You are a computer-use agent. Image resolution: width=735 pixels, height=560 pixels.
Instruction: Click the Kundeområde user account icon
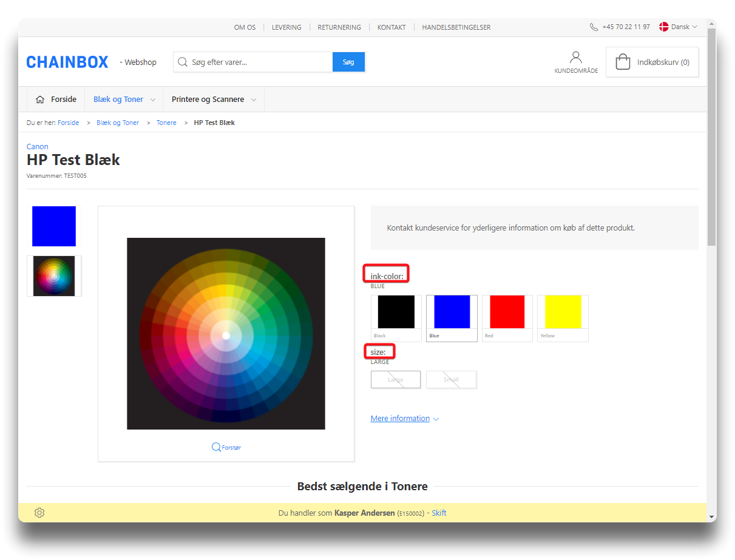click(575, 58)
